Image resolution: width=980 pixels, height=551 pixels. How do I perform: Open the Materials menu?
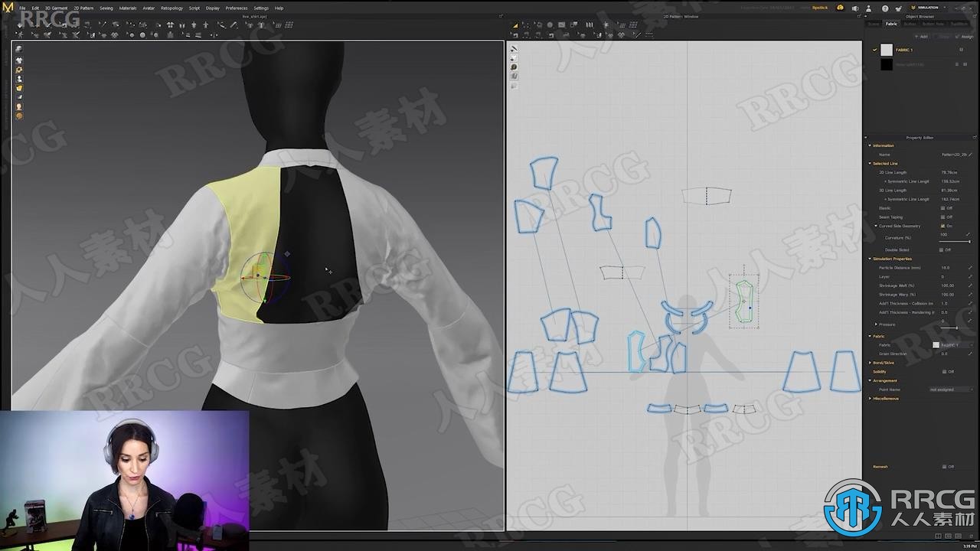point(128,8)
